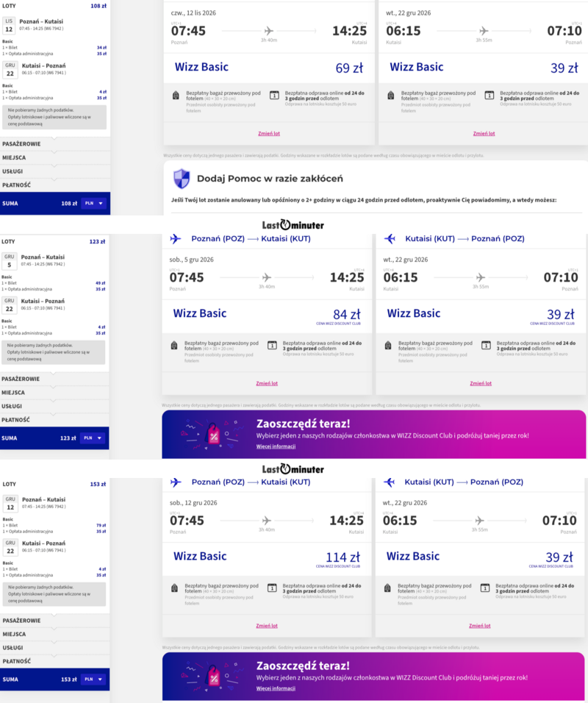Viewport: 588px width, 703px height.
Task: Open the PLN currency dropdown beside 108 zł total
Action: click(93, 204)
